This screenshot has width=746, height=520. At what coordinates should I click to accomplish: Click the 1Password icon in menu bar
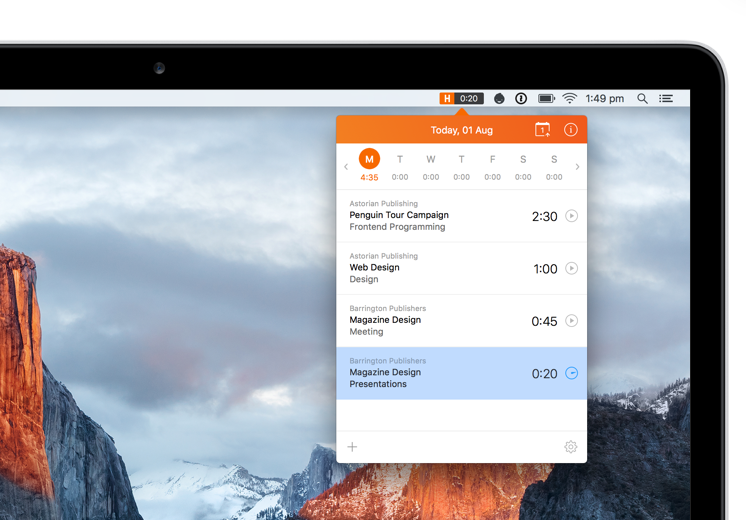(x=521, y=98)
